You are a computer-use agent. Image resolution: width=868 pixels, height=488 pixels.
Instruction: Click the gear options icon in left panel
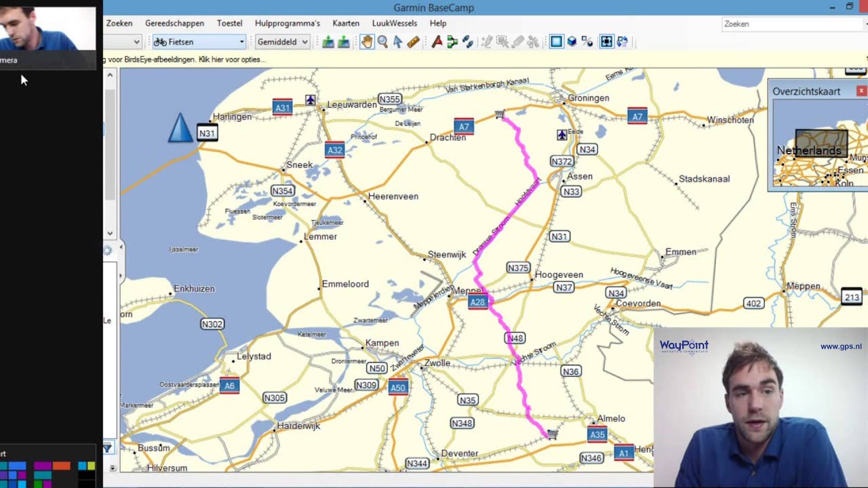[108, 251]
